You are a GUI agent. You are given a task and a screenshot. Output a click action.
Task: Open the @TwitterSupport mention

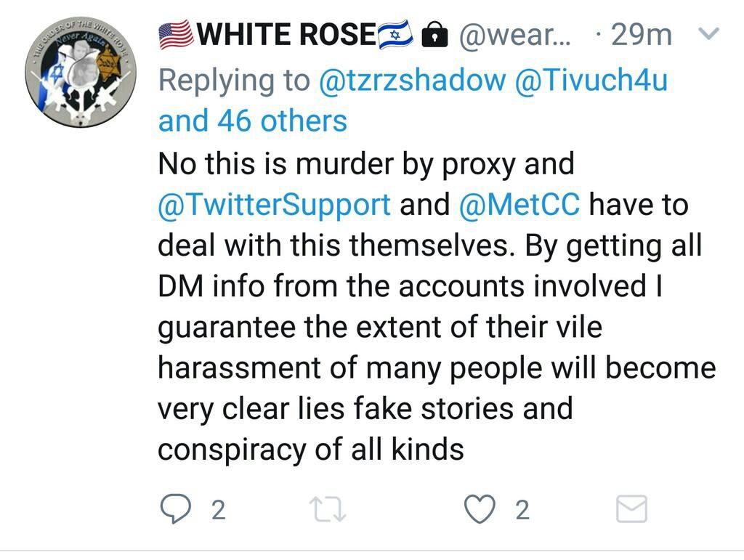coord(274,205)
